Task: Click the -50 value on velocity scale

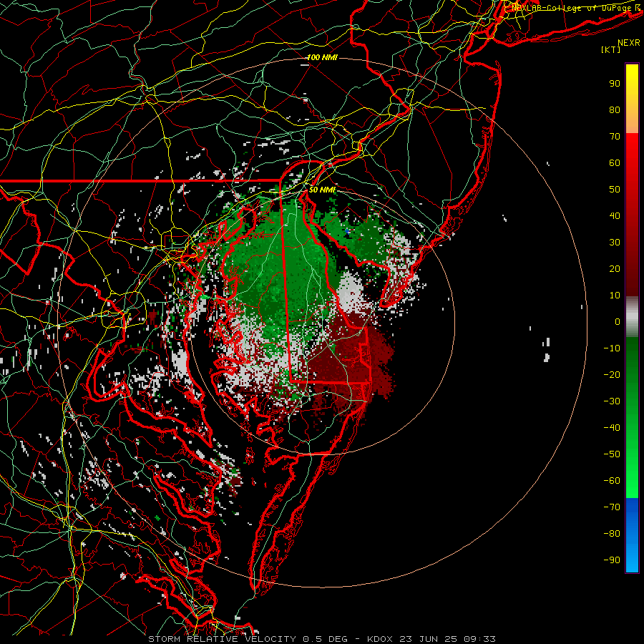Action: click(612, 454)
